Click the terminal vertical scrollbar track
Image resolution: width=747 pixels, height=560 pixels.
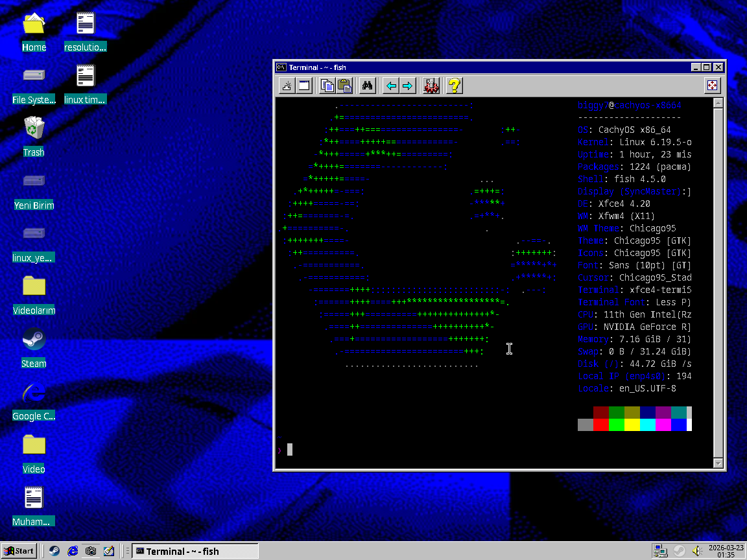(x=718, y=283)
